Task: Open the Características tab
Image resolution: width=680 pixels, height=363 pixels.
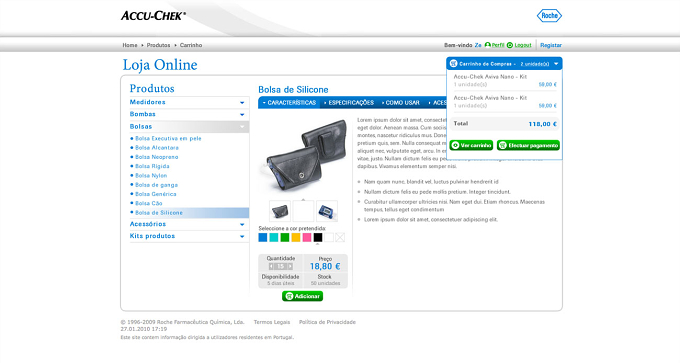Action: coord(289,103)
